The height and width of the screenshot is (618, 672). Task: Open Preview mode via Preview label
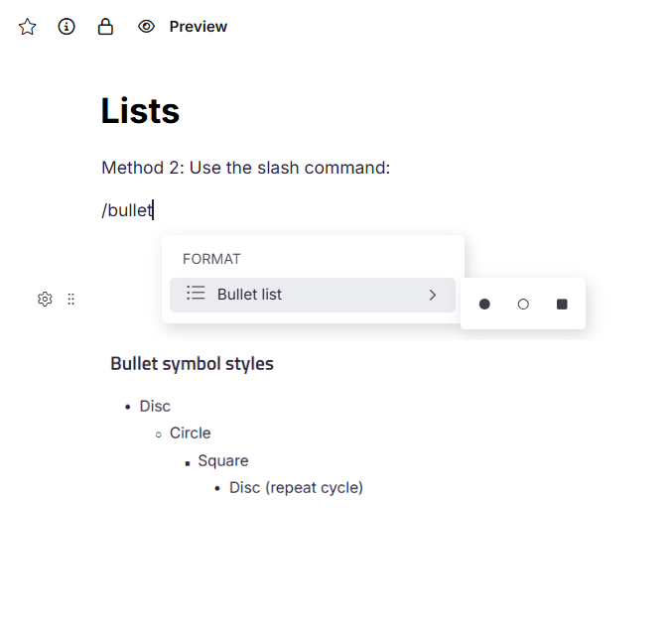(198, 27)
